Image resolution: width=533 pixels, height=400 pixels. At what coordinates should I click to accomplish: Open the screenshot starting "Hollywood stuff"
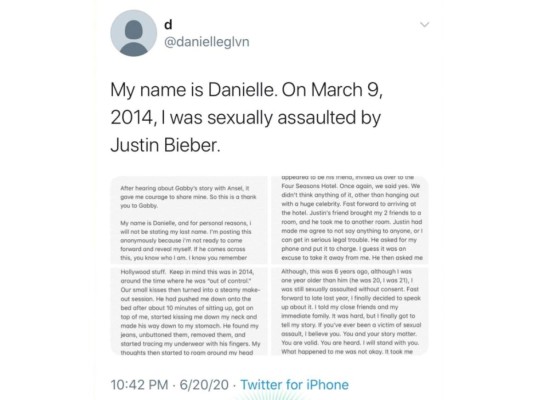189,311
